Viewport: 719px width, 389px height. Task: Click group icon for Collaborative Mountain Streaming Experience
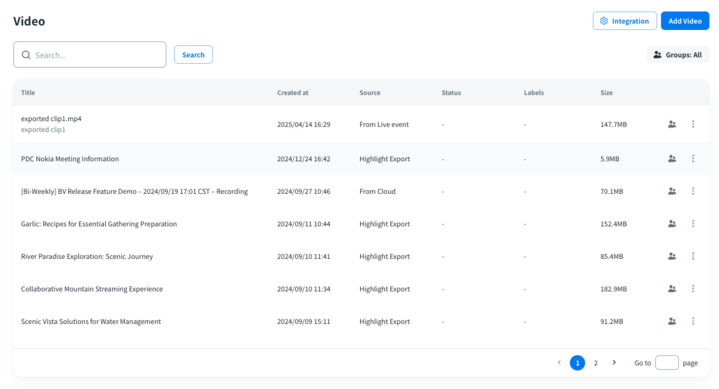click(x=672, y=289)
